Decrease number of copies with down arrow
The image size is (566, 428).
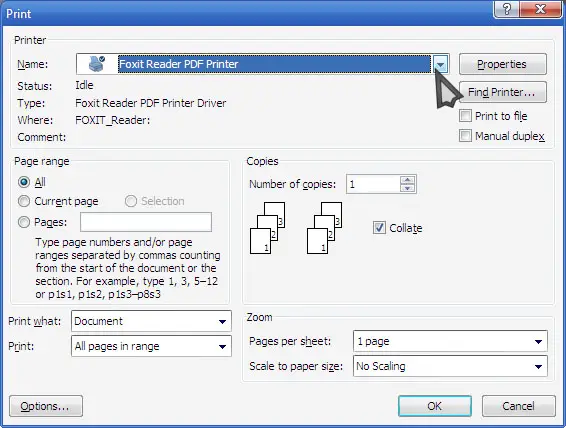[408, 188]
